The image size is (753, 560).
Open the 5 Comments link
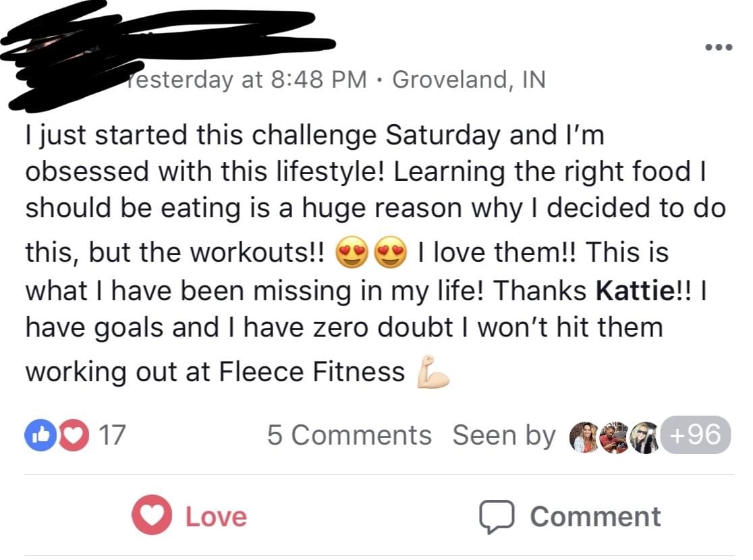click(x=349, y=435)
